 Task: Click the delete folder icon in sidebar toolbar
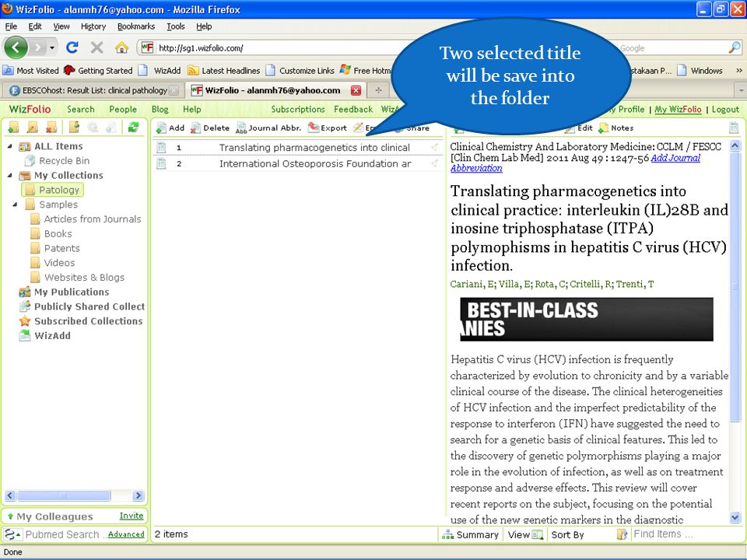tap(51, 127)
